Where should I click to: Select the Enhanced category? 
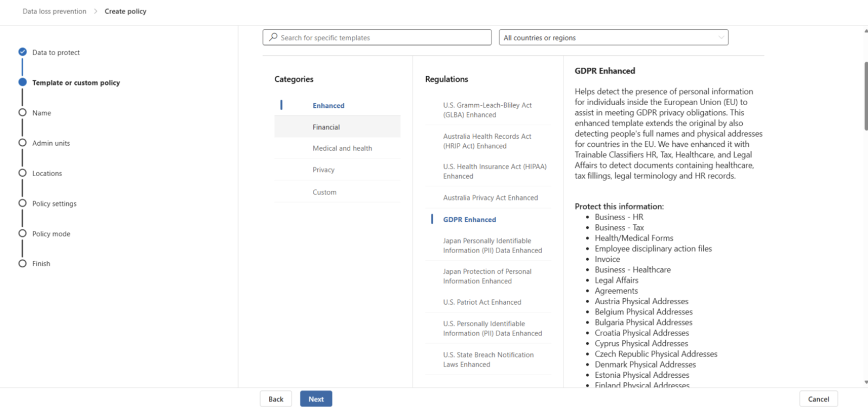click(x=337, y=105)
